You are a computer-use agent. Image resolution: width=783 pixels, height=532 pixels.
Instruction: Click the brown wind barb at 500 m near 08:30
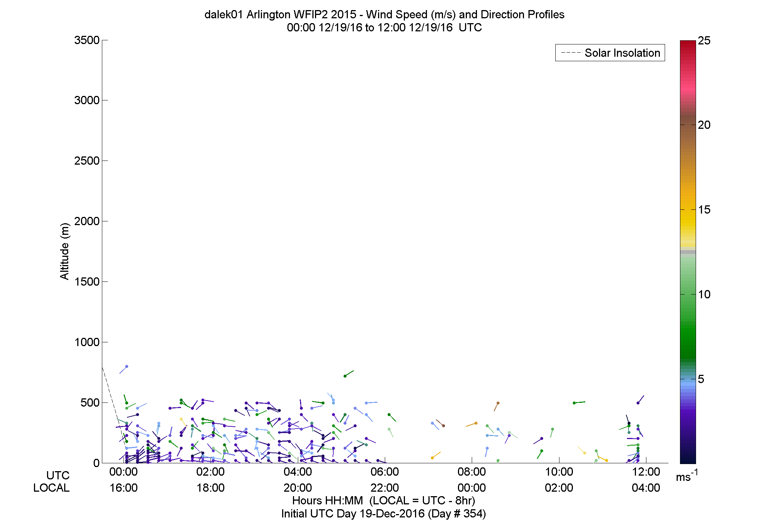tap(496, 407)
